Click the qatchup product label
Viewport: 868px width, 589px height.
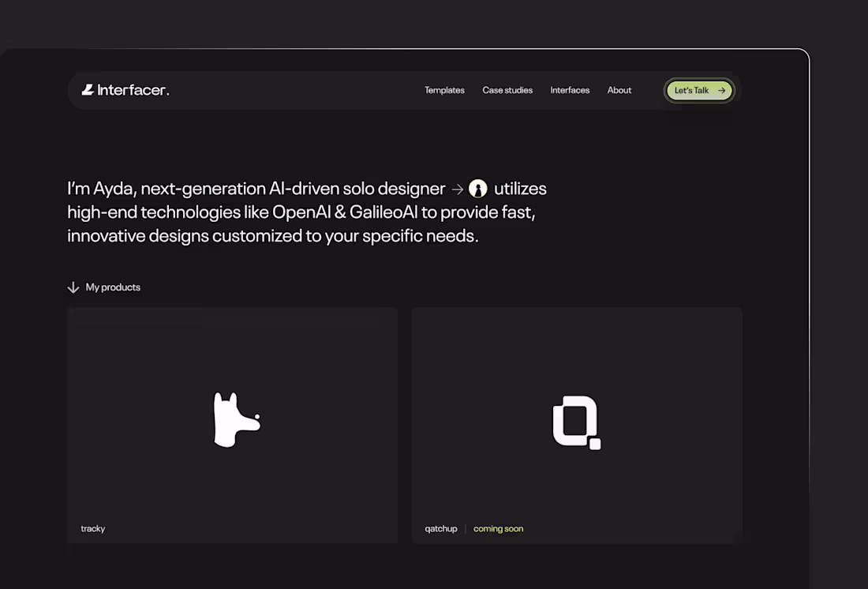(x=441, y=529)
